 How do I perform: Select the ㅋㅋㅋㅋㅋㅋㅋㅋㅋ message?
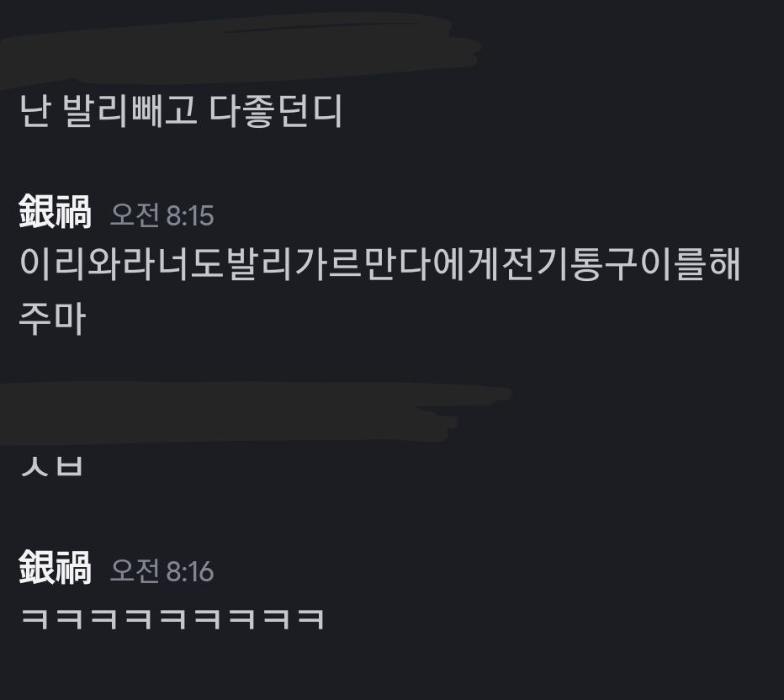point(172,619)
